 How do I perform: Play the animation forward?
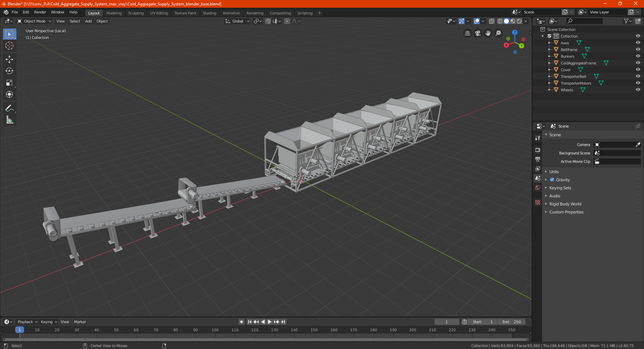270,322
